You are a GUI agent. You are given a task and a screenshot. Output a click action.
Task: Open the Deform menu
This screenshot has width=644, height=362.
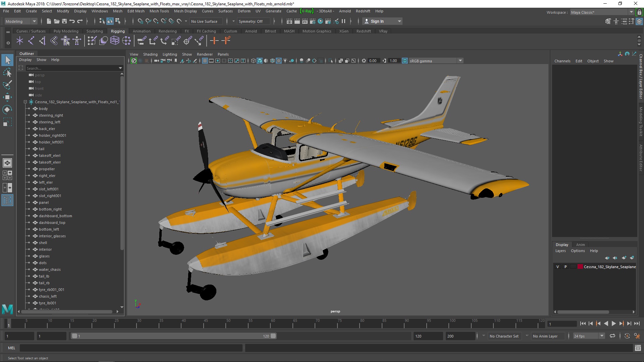(244, 11)
